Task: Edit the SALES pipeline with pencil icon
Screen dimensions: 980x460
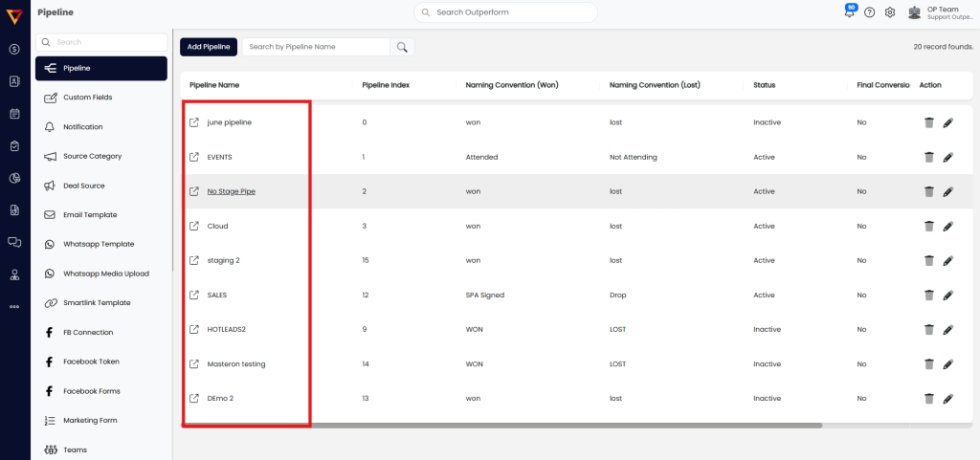Action: [x=947, y=295]
